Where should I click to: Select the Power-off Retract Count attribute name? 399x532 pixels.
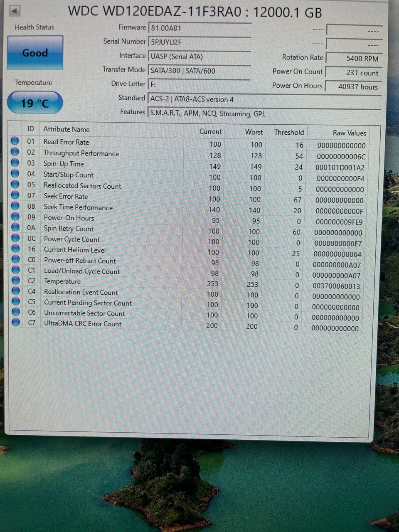point(80,261)
